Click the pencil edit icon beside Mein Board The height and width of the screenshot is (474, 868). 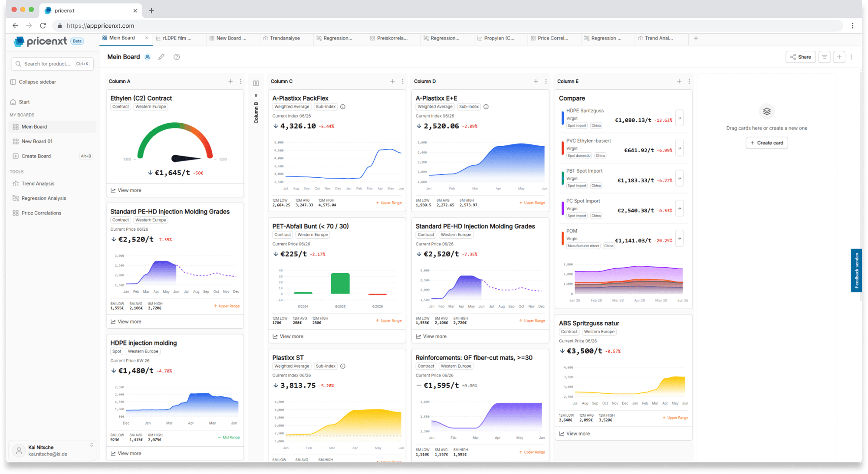161,57
